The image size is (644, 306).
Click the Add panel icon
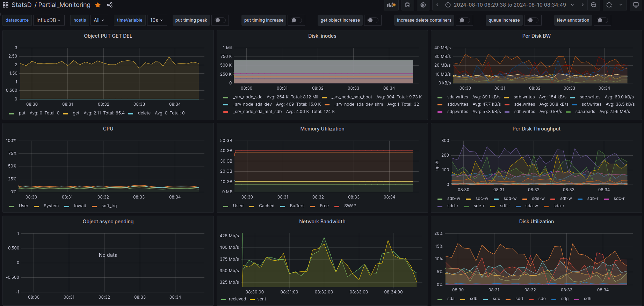click(x=391, y=5)
